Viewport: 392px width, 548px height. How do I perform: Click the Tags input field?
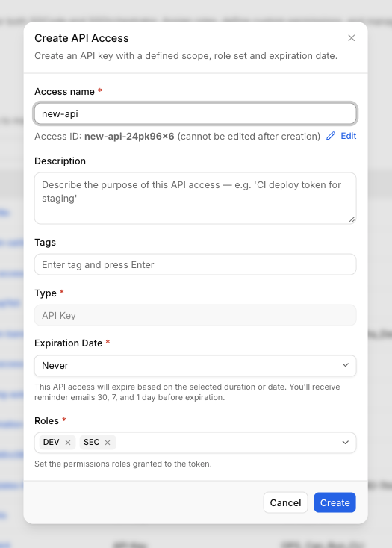coord(196,264)
